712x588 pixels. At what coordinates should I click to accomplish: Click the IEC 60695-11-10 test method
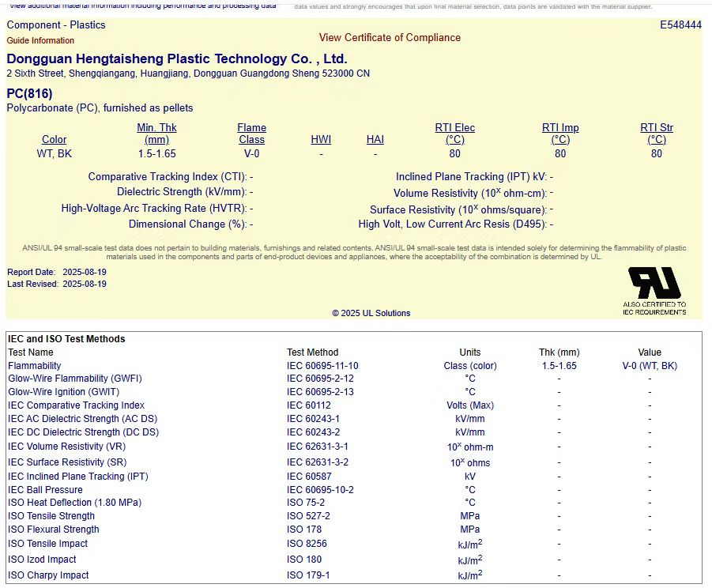point(322,365)
